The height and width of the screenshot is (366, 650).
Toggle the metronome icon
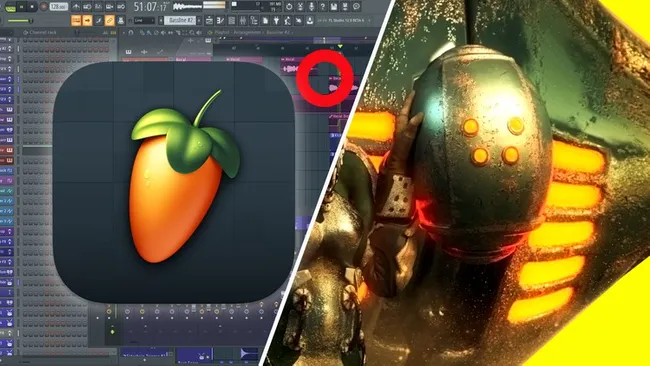(x=75, y=7)
